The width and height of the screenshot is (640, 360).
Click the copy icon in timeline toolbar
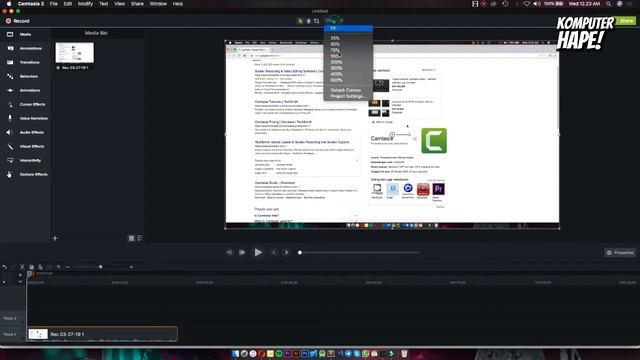(x=31, y=267)
